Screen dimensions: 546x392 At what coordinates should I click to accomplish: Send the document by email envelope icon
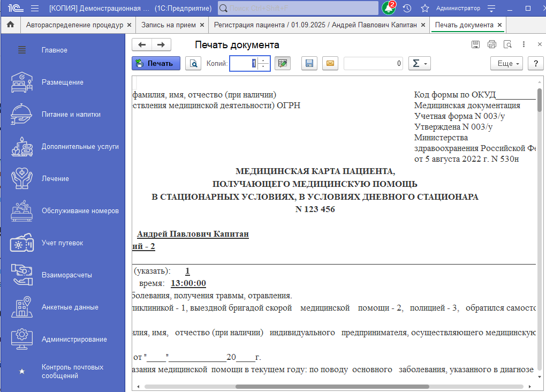pyautogui.click(x=330, y=63)
